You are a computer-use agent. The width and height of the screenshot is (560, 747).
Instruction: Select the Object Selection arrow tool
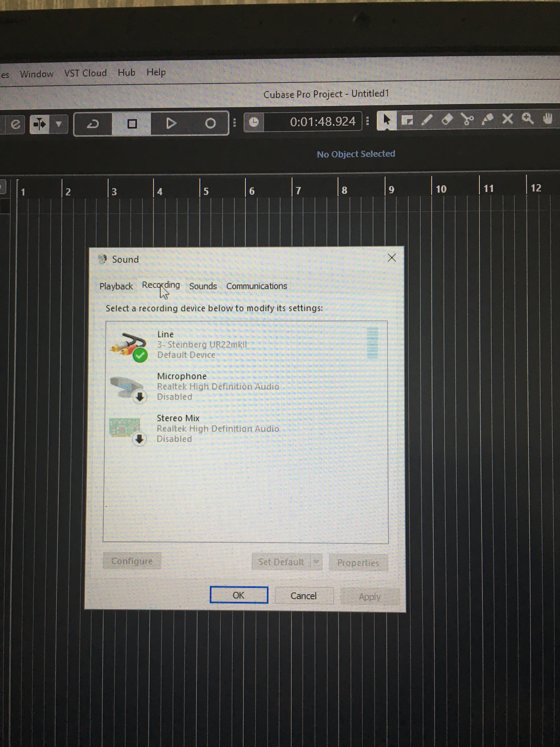[386, 120]
